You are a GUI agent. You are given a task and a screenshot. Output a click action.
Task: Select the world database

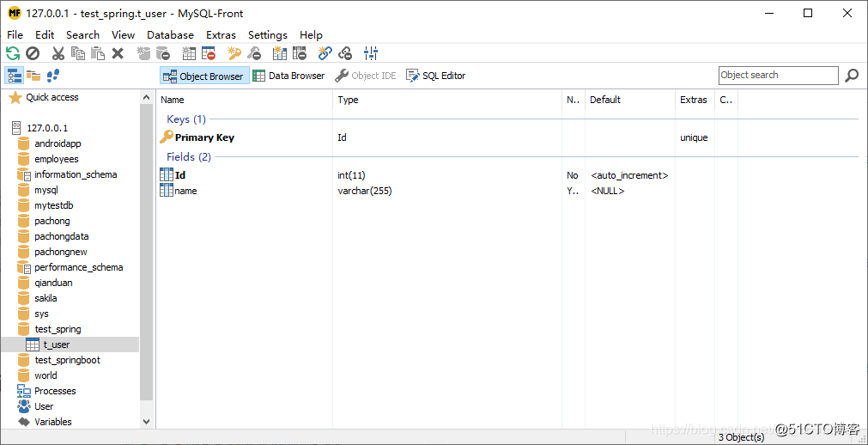(46, 375)
